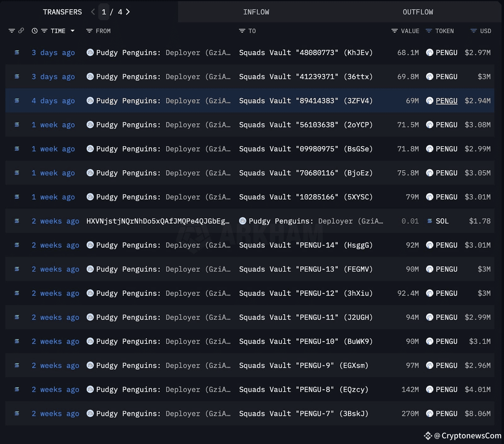Filter the TOKEN column
The height and width of the screenshot is (444, 504).
429,31
